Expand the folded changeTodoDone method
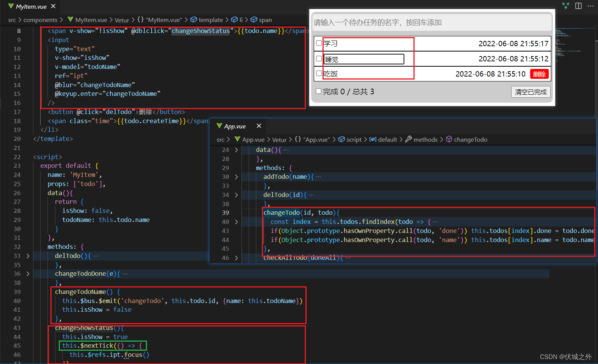This screenshot has height=364, width=598. tap(28, 273)
